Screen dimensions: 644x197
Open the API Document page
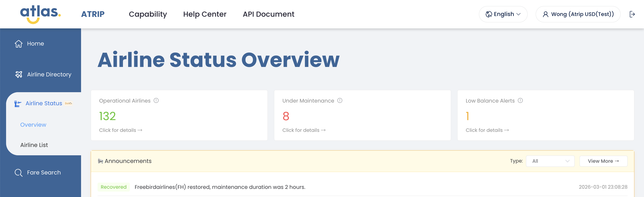(268, 14)
